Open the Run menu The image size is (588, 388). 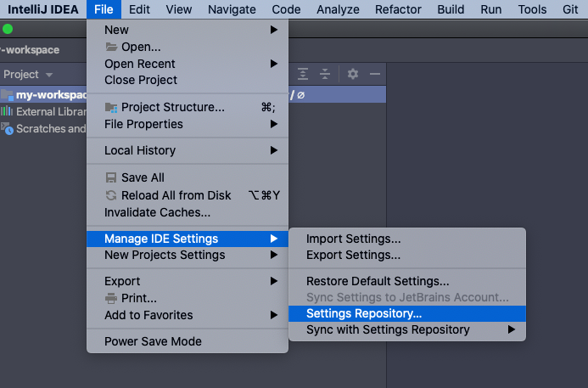pos(491,9)
